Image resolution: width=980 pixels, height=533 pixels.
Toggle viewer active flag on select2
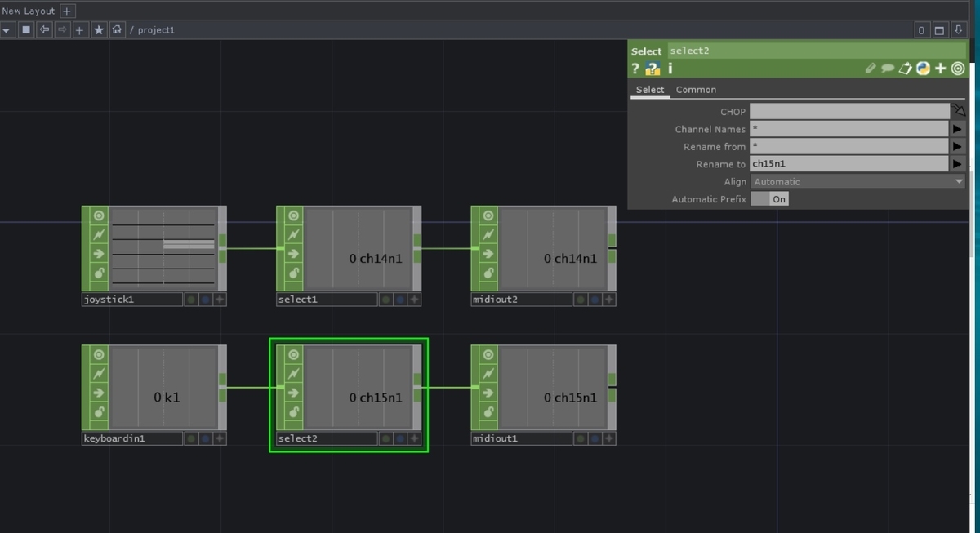pos(293,354)
